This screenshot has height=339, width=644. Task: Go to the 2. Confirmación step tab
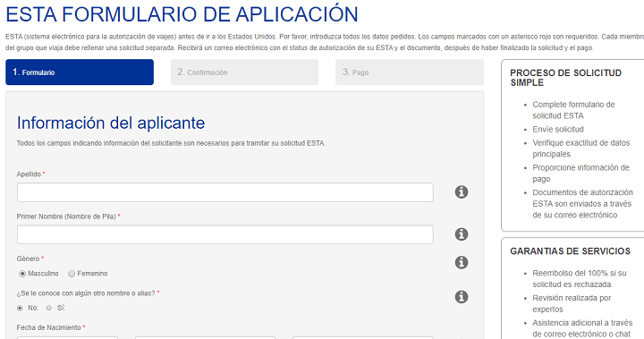(x=244, y=72)
